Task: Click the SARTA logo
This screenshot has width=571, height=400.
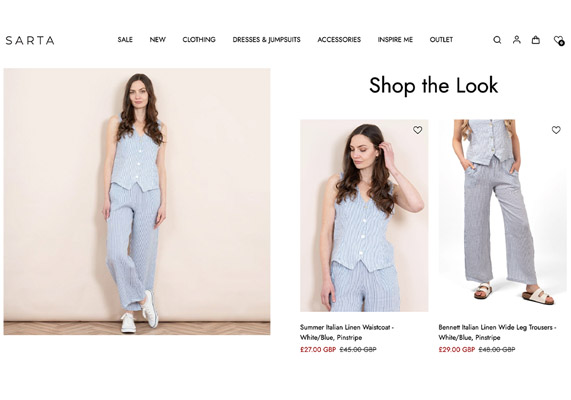Action: (30, 40)
